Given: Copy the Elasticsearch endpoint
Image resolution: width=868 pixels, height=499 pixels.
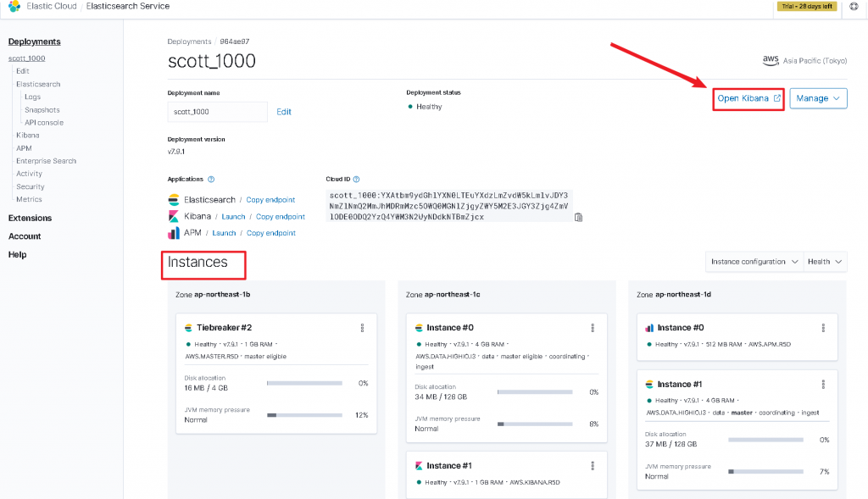Looking at the screenshot, I should (x=270, y=200).
